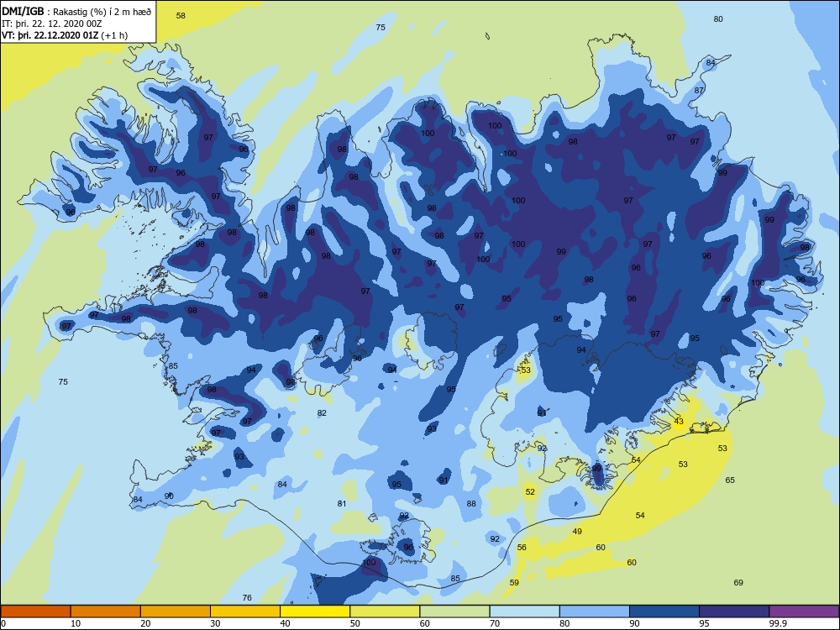
Task: Select the bright yellow 40–50 legend swatch
Action: (315, 612)
